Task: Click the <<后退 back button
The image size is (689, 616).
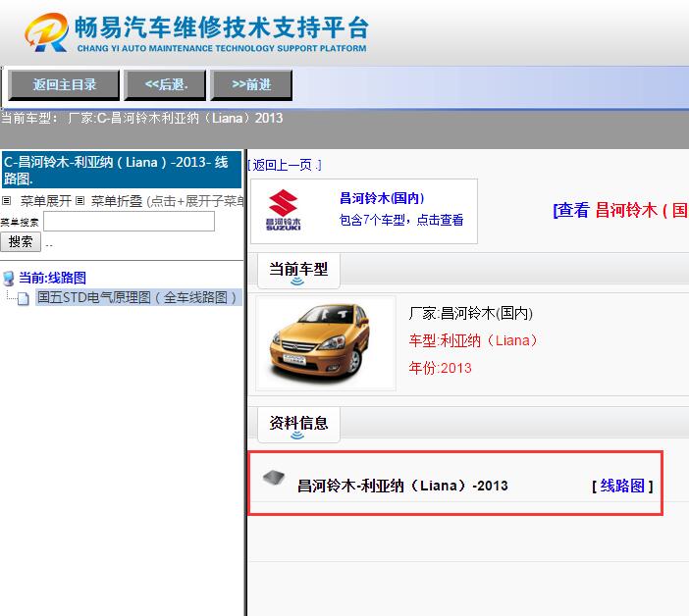Action: click(165, 84)
